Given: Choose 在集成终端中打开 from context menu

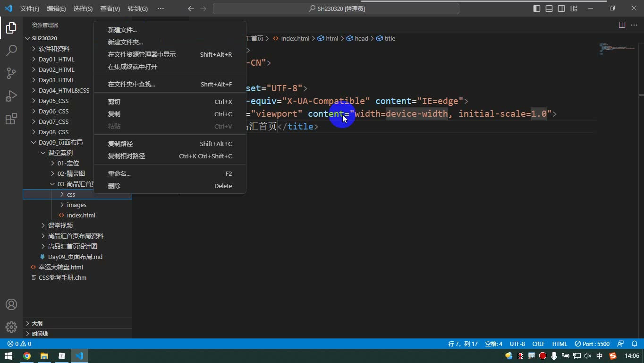Looking at the screenshot, I should click(170, 67).
